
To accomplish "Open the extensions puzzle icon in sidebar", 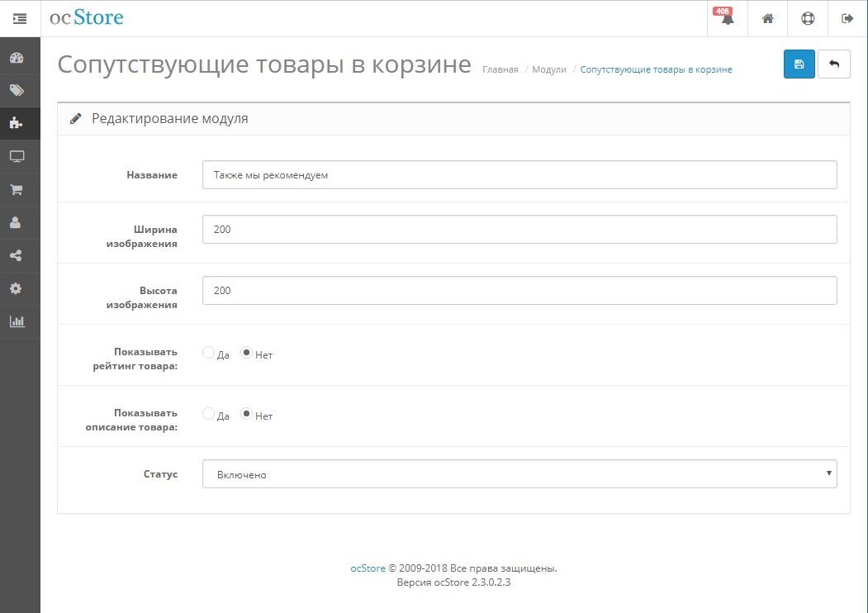I will coord(17,123).
